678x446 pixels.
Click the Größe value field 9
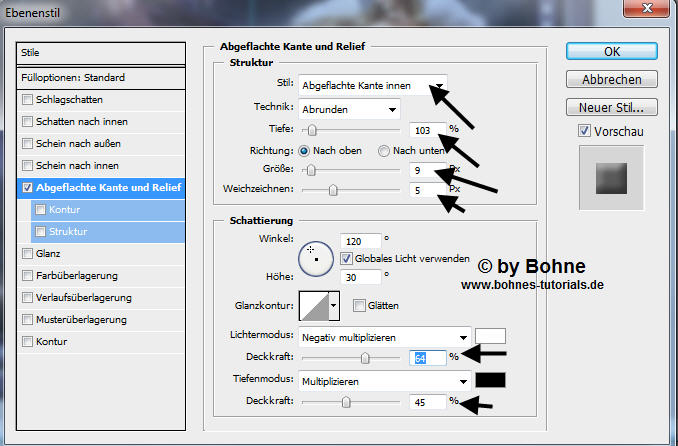(428, 170)
